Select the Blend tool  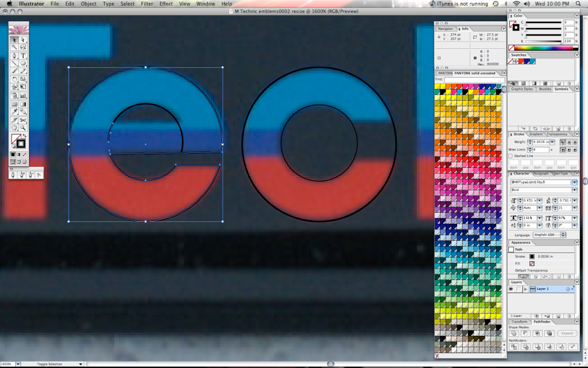click(23, 112)
